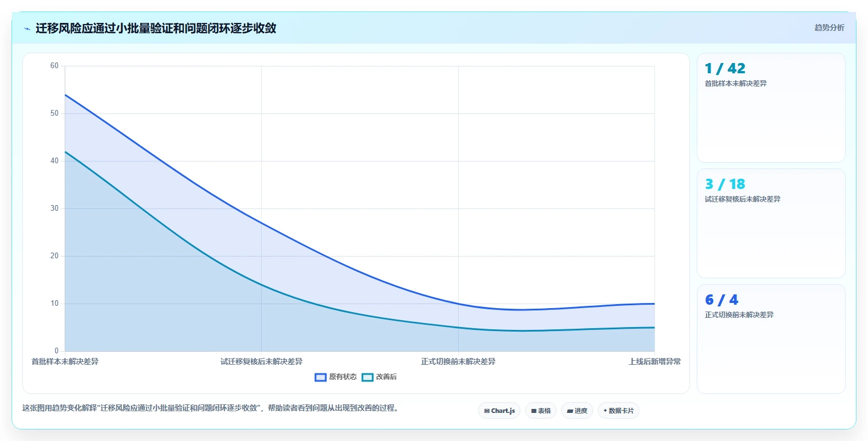Image resolution: width=868 pixels, height=441 pixels.
Task: Click card caption 正式切换前未解决差异
Action: click(739, 315)
